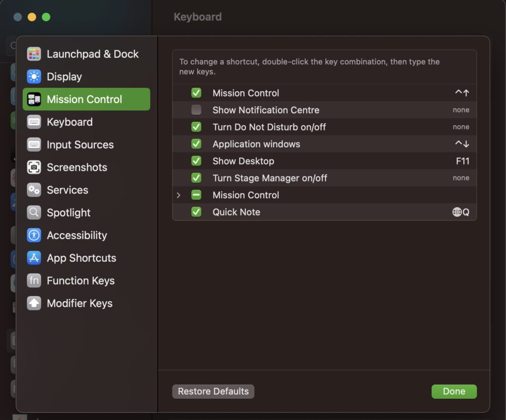
Task: Disable the Quick Note shortcut checkbox
Action: [196, 212]
